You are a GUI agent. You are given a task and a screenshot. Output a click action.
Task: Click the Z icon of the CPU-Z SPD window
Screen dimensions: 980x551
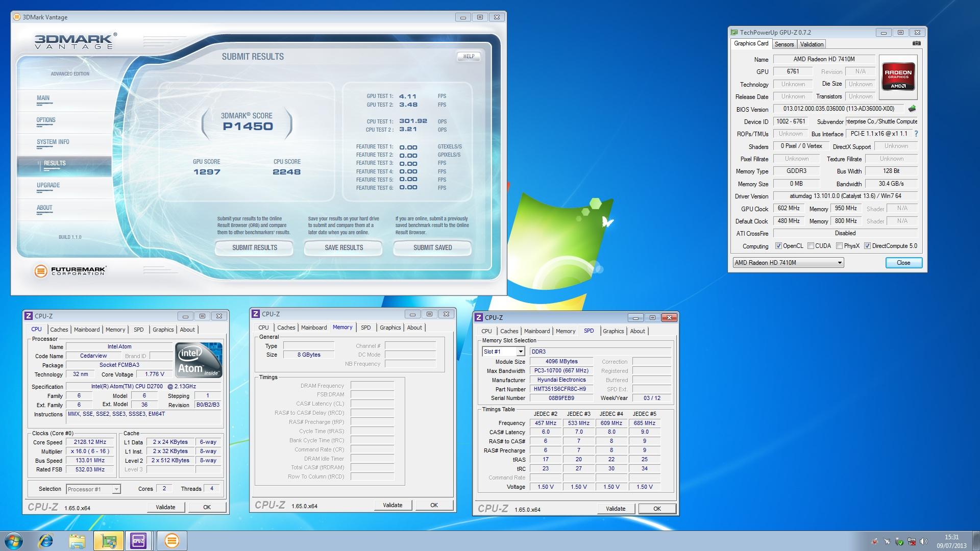(479, 317)
